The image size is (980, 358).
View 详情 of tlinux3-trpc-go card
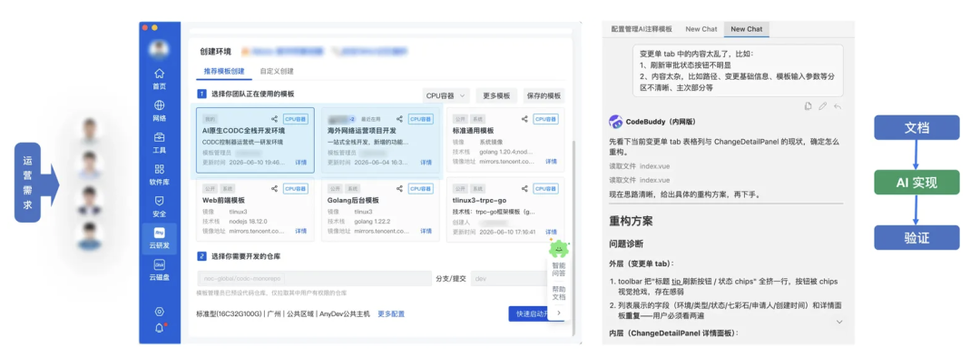tap(551, 231)
